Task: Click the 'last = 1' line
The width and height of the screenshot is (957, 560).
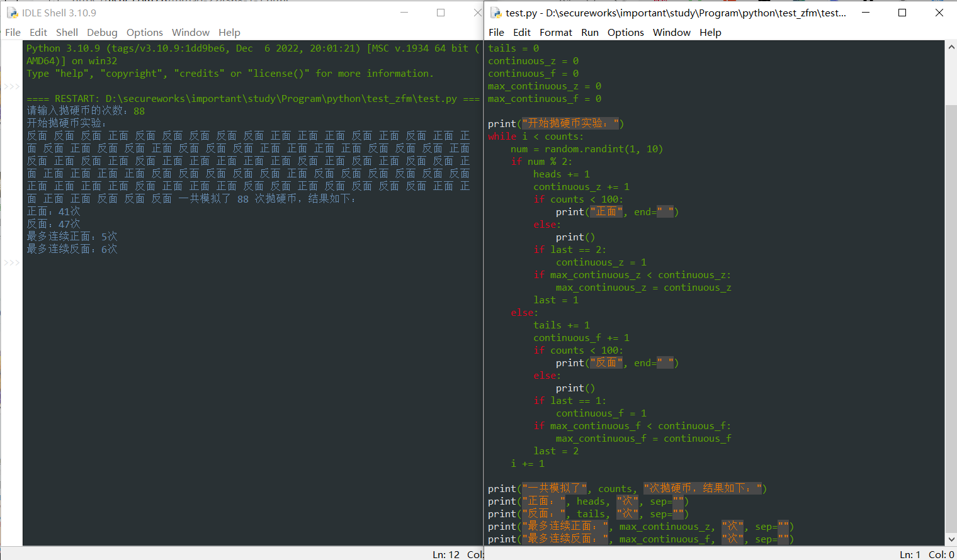Action: click(x=556, y=300)
